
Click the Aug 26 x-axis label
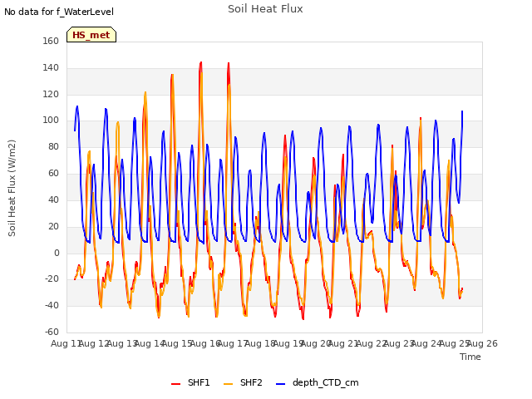click(482, 343)
